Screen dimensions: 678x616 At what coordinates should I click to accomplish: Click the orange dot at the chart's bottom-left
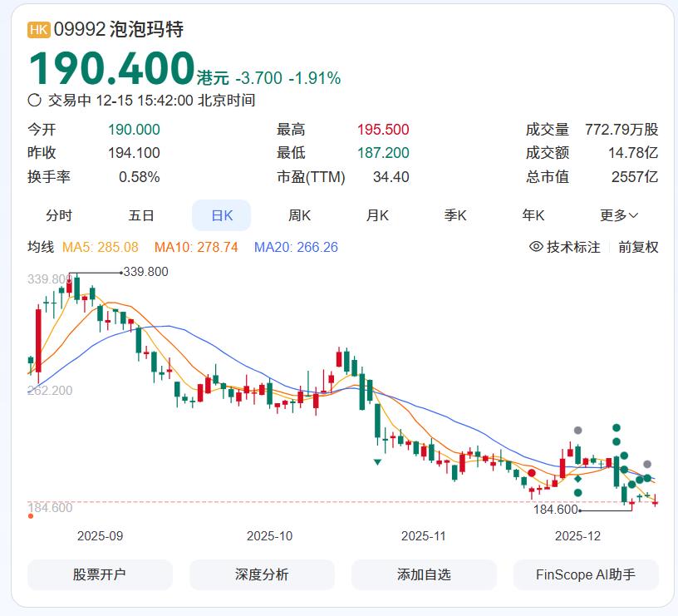coord(31,515)
